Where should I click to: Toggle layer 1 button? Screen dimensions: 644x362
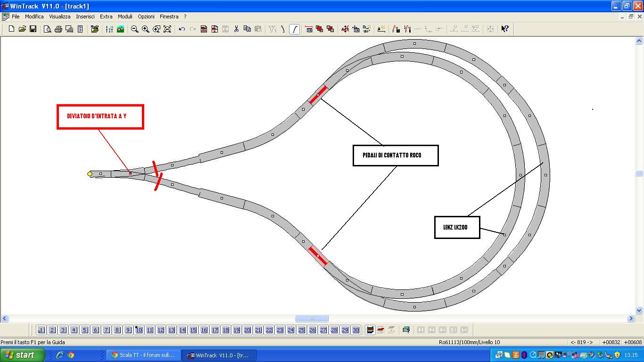pyautogui.click(x=41, y=330)
